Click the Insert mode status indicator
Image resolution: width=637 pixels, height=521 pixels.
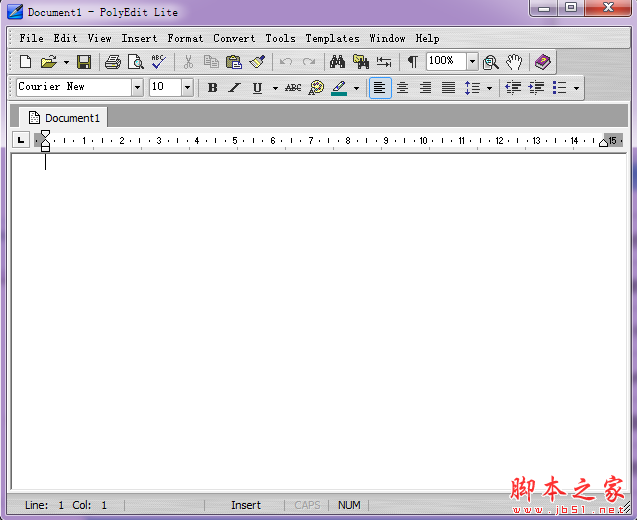point(246,505)
